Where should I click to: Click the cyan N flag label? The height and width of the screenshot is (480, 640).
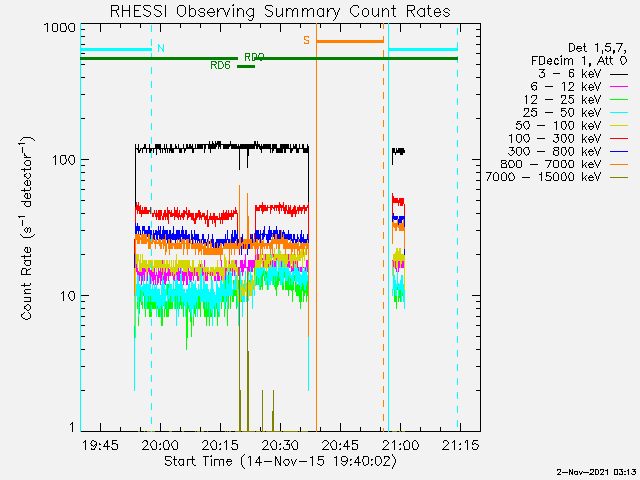tap(161, 49)
